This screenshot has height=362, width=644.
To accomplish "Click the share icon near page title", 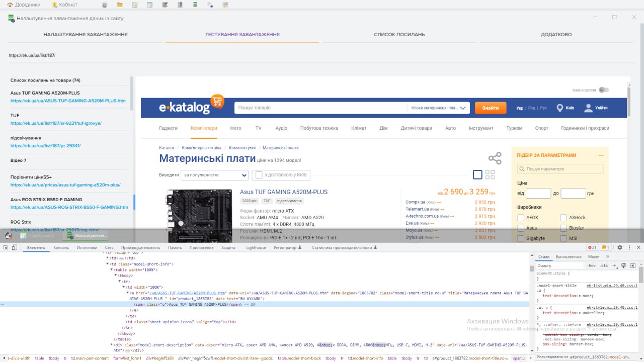I will [x=495, y=158].
